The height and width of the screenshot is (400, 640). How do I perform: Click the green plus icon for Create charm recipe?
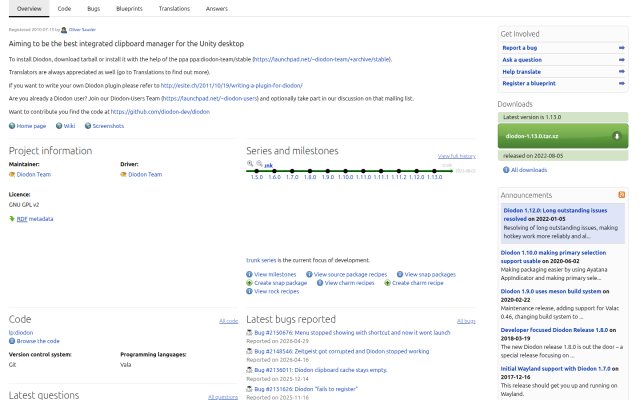pos(387,283)
